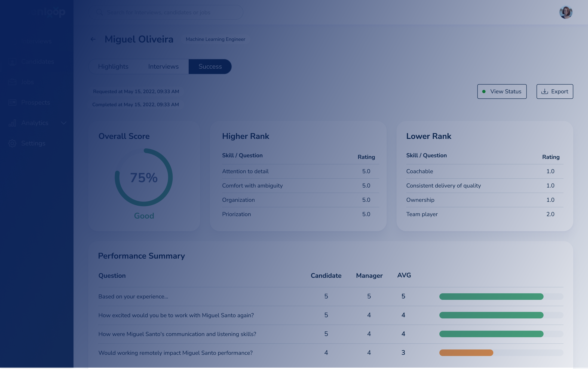Switch to the Interviews tab
Screen dimensions: 588x369
pos(163,67)
